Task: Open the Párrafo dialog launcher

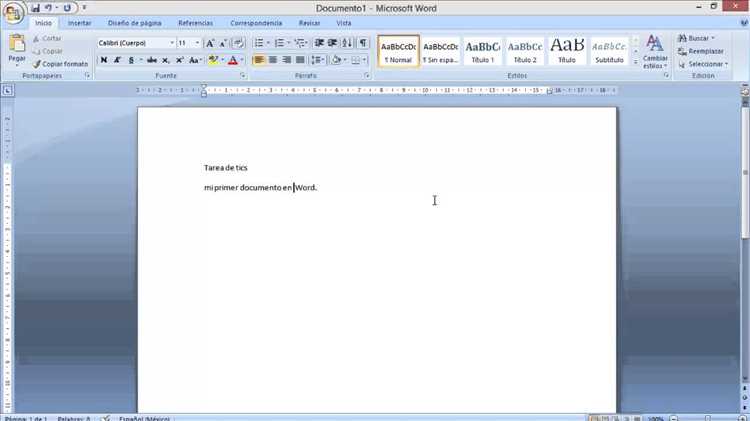Action: tap(367, 76)
